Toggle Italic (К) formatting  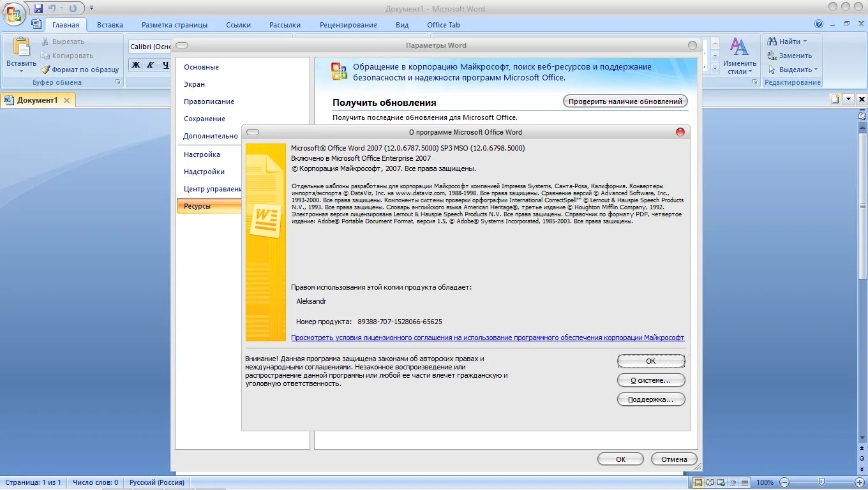[x=151, y=64]
